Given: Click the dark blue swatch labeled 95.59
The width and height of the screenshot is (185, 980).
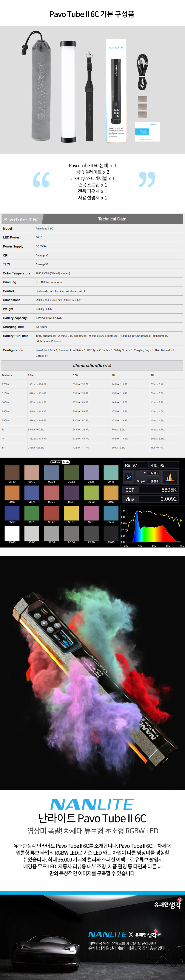Looking at the screenshot, I should click(12, 513).
